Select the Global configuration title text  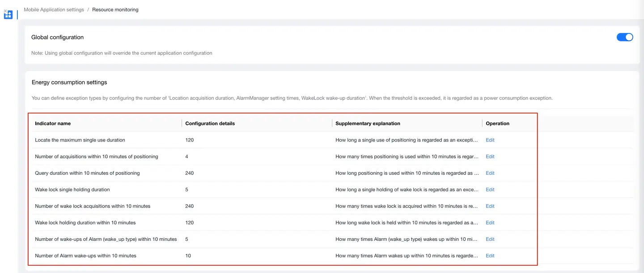click(x=57, y=37)
